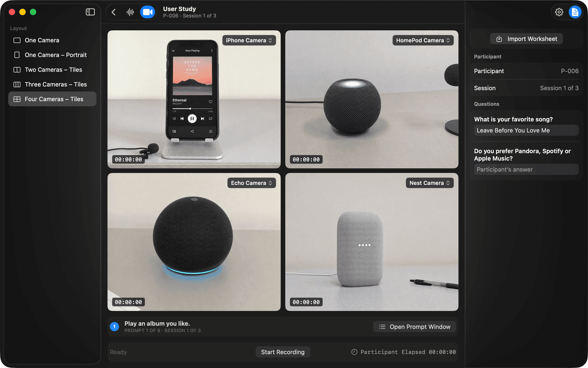Screen dimensions: 588x368
Task: Click the blue prompt number 1 badge
Action: pos(114,327)
